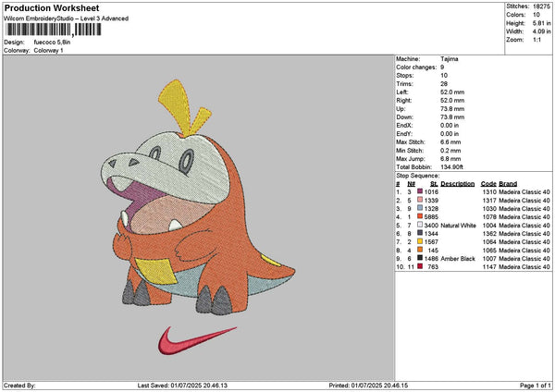Select the 'Stop Sequence:' heading

418,176
